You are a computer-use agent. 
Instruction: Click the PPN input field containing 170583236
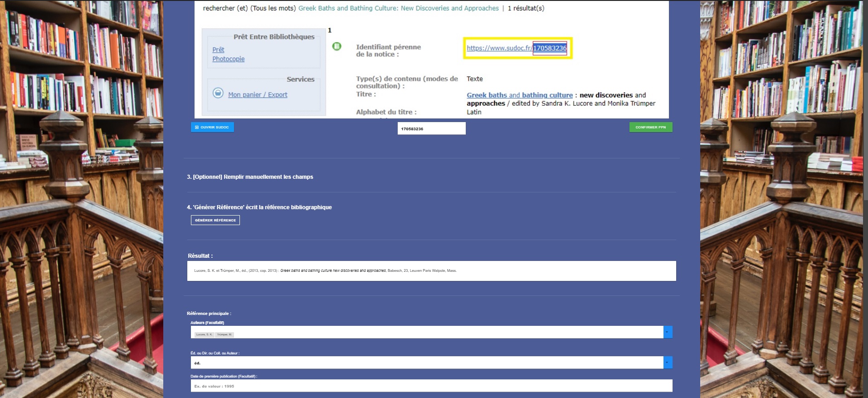point(431,129)
